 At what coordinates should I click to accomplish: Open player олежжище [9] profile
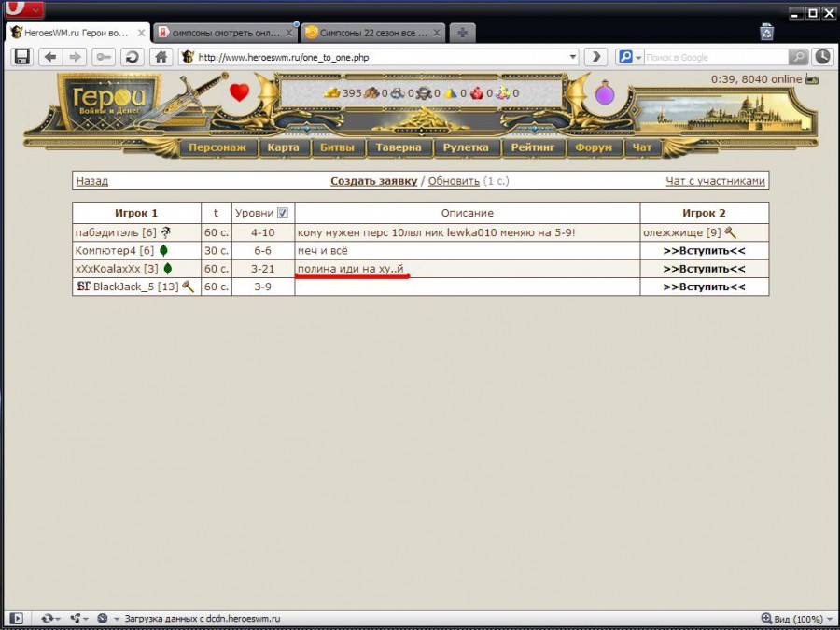682,232
